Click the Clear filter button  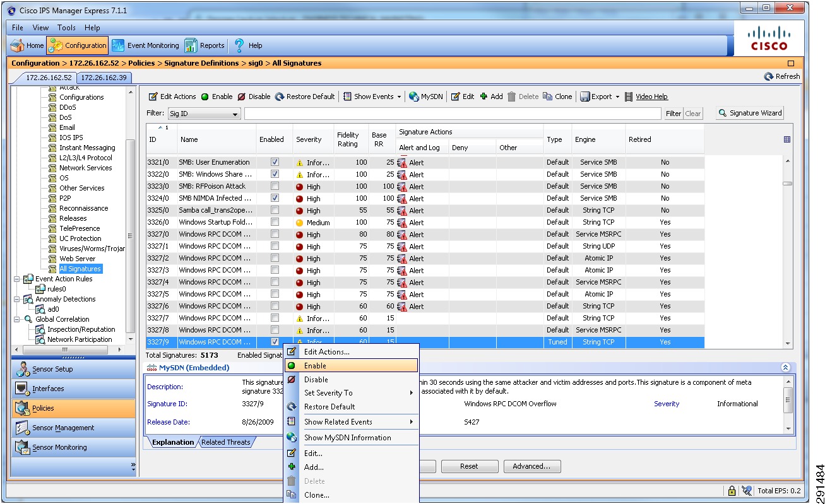(693, 114)
